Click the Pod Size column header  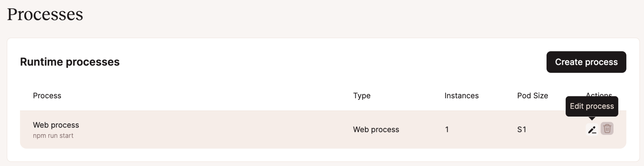coord(532,96)
